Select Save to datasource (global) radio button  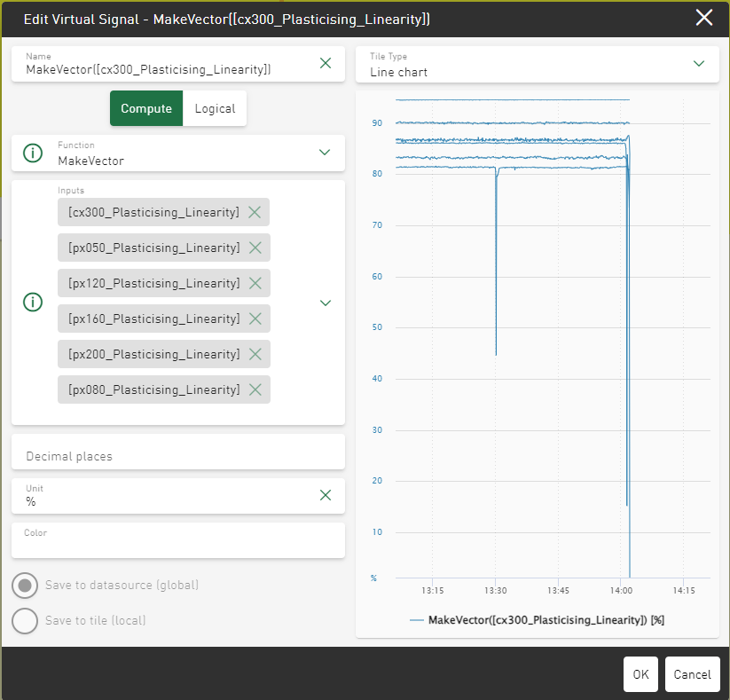click(x=25, y=586)
